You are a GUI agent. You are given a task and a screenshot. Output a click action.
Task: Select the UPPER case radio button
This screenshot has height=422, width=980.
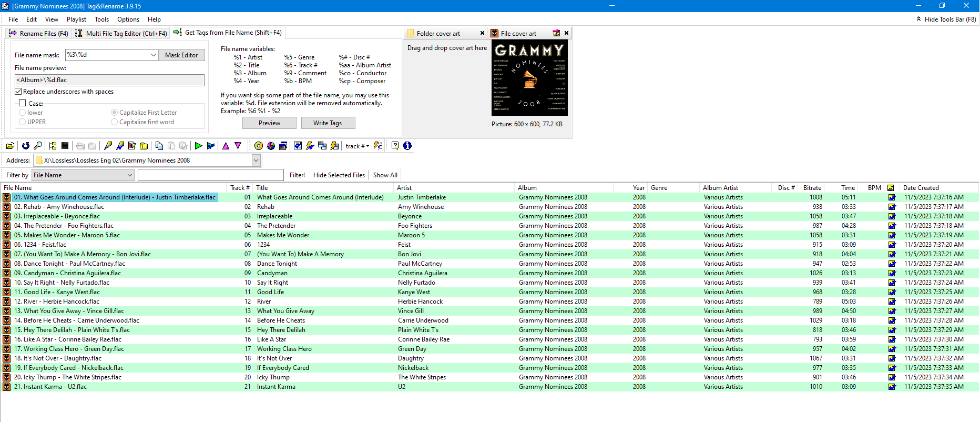(23, 122)
